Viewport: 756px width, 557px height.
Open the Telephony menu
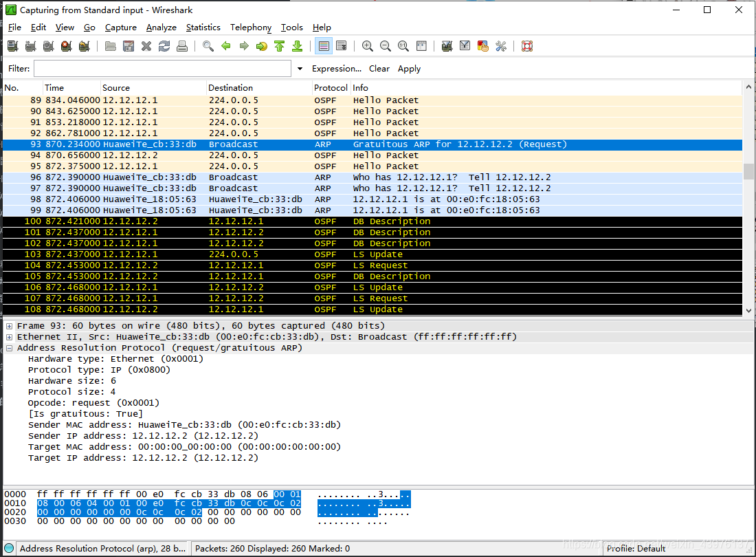(x=251, y=28)
